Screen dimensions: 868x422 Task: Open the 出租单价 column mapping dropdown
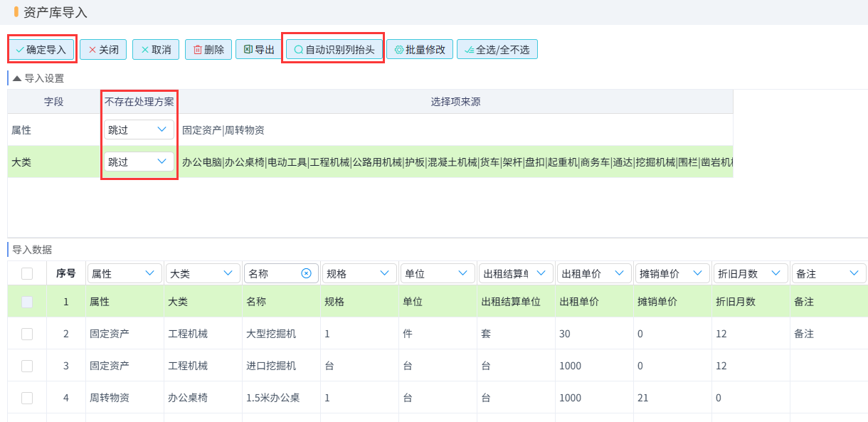(594, 273)
